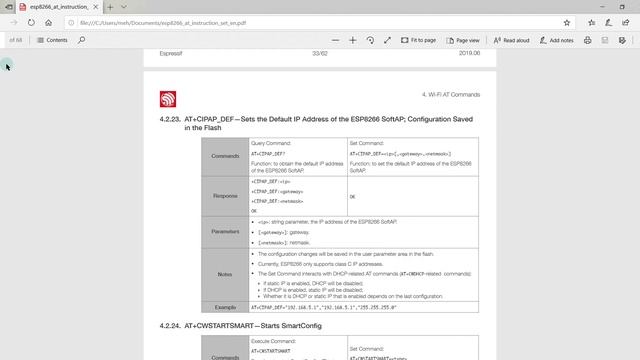Add this page to favorites star
The image size is (640, 360).
(567, 23)
